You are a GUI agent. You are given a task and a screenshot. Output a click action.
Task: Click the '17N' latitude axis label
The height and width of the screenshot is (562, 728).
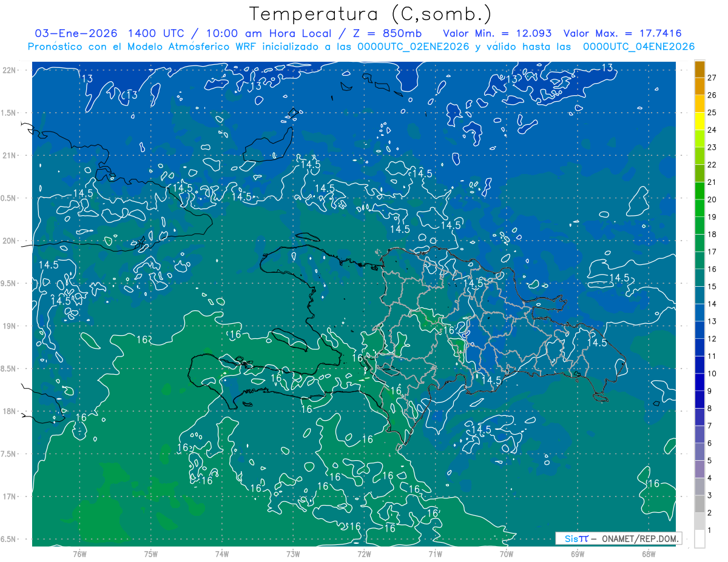tap(10, 497)
